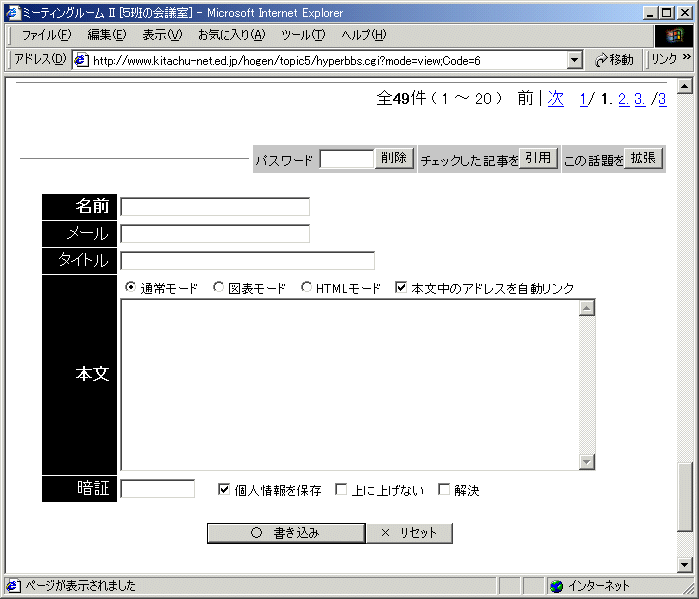Click the 引用 (quote) button
699x599 pixels.
(538, 158)
